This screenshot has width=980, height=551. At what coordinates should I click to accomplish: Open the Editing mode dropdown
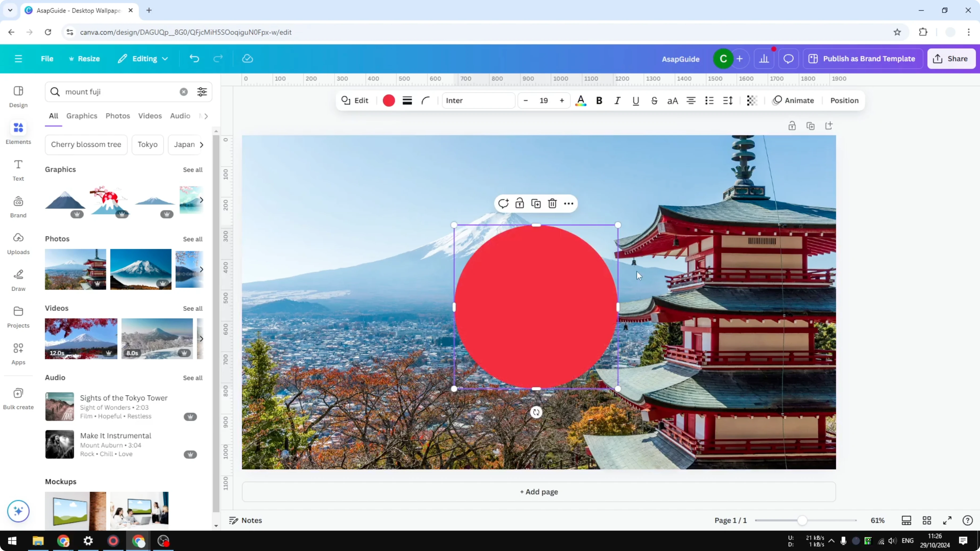(143, 59)
